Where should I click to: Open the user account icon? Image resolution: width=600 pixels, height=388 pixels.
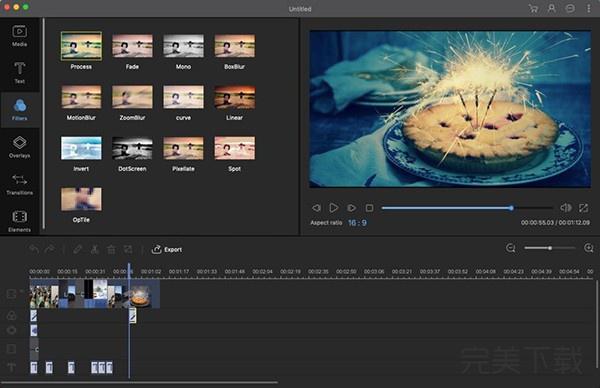[x=551, y=8]
